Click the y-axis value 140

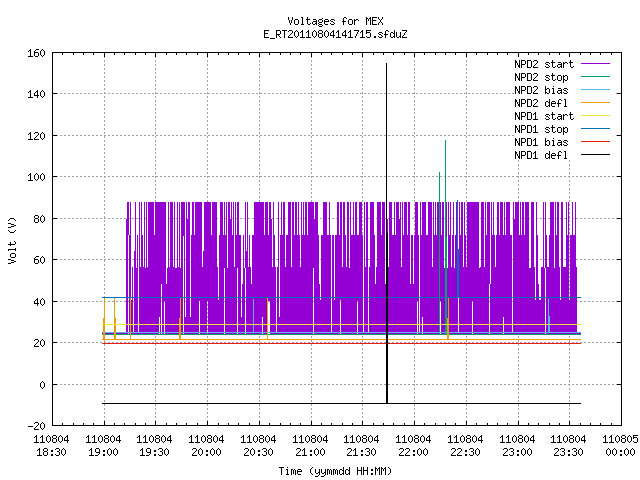tap(36, 94)
